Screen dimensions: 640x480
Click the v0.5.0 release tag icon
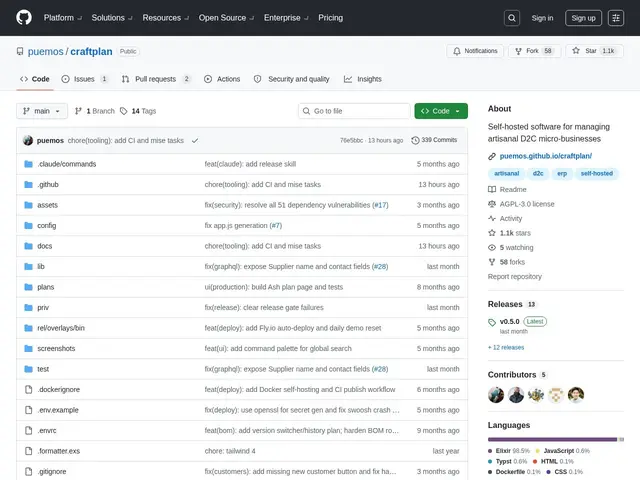click(492, 322)
